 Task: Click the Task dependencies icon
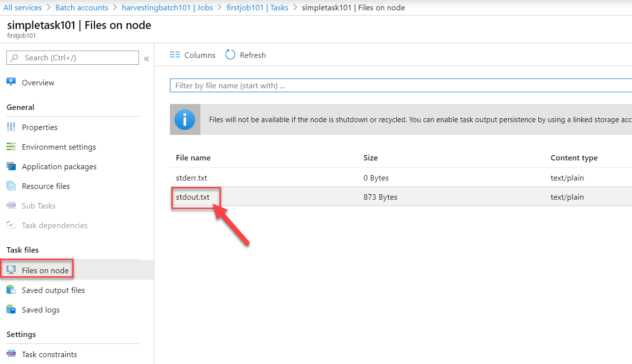11,225
